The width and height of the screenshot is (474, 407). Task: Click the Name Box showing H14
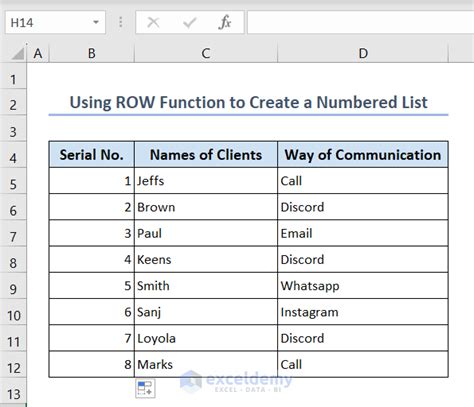point(55,22)
